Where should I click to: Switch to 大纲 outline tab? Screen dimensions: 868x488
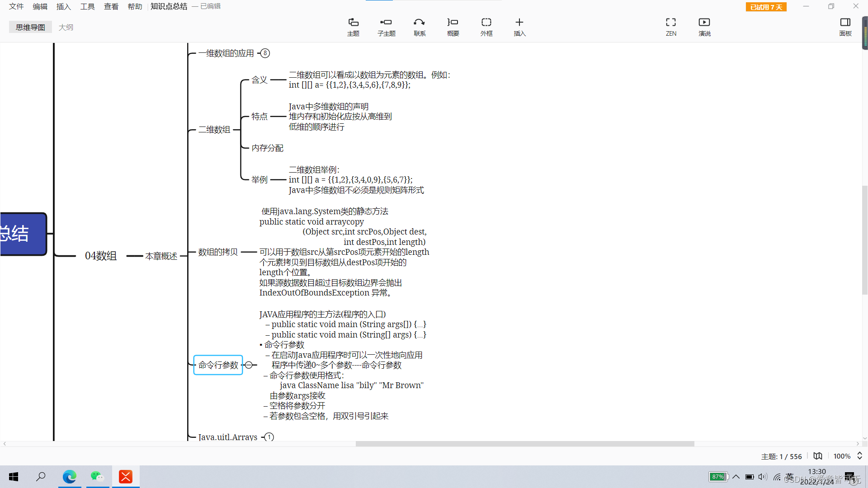tap(66, 27)
